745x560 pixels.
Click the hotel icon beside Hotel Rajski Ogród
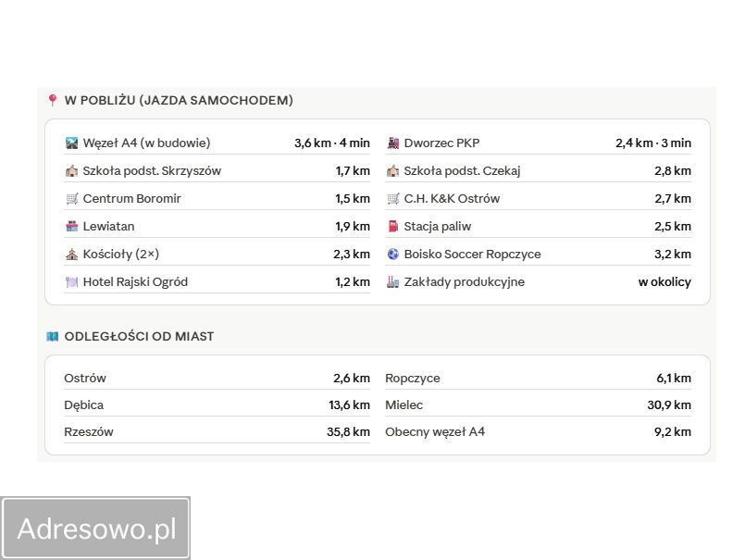point(70,281)
